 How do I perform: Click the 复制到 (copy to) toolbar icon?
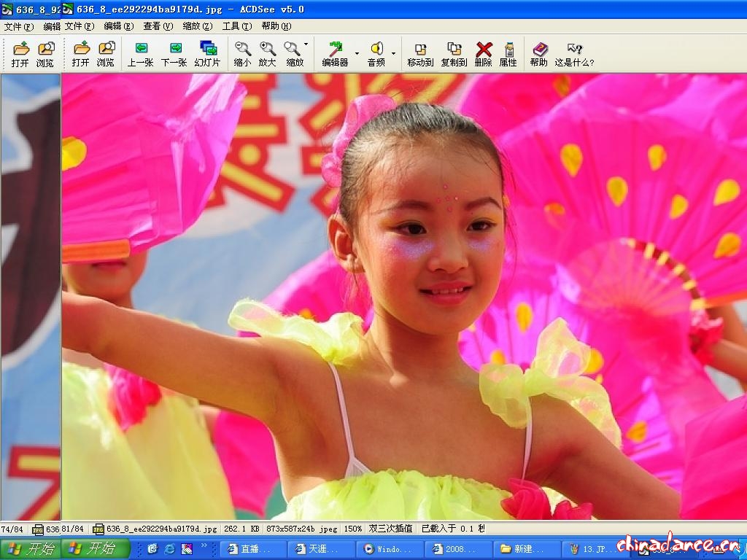pyautogui.click(x=454, y=54)
